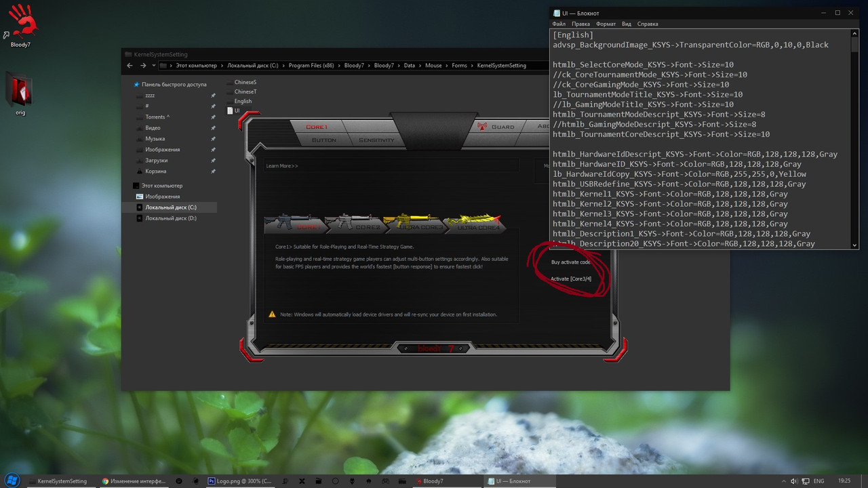Click the pin icon beside Загрузки
This screenshot has height=488, width=868.
point(213,161)
